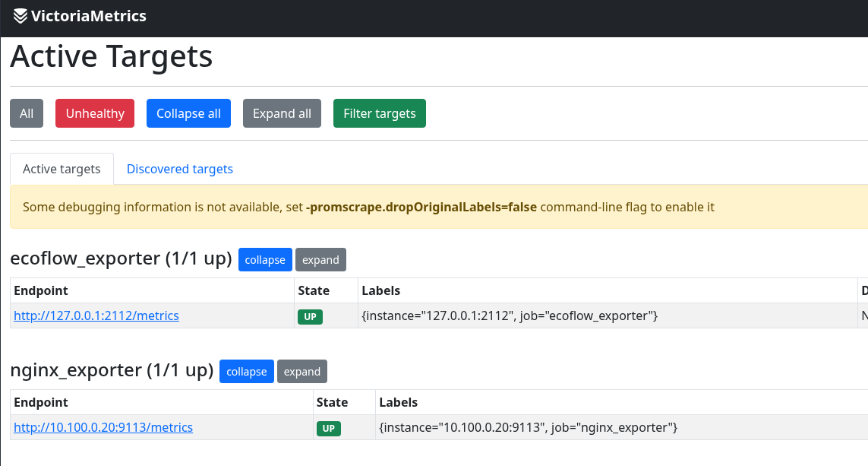The height and width of the screenshot is (466, 868).
Task: Collapse the nginx_exporter job group
Action: point(247,372)
